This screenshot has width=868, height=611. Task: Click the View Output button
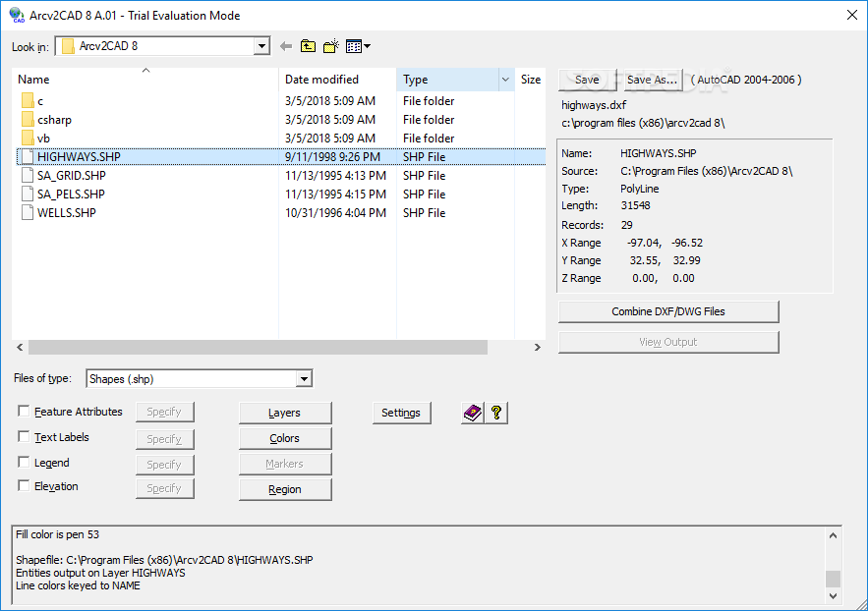tap(668, 342)
